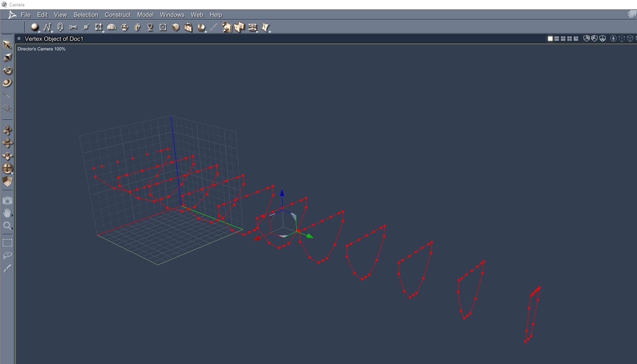Select the rectangular marquee selection tool
637x364 pixels.
pos(7,243)
